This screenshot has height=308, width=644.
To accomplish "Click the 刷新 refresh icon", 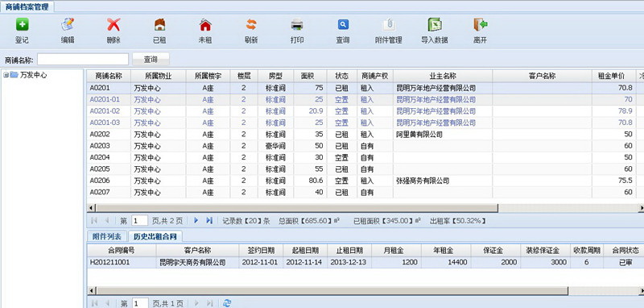I will [251, 25].
